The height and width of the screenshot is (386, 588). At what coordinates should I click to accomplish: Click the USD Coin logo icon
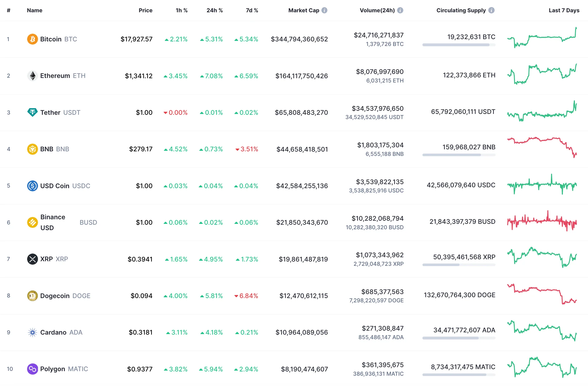[x=32, y=186]
